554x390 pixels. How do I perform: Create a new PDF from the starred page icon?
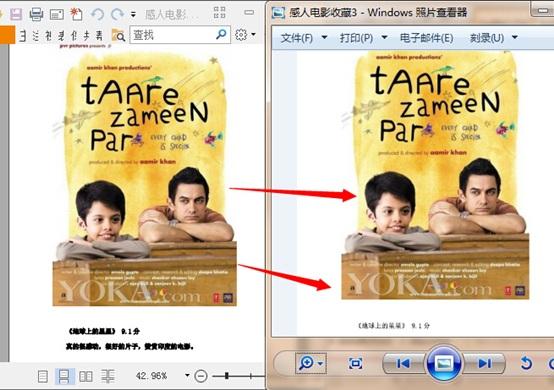76,14
